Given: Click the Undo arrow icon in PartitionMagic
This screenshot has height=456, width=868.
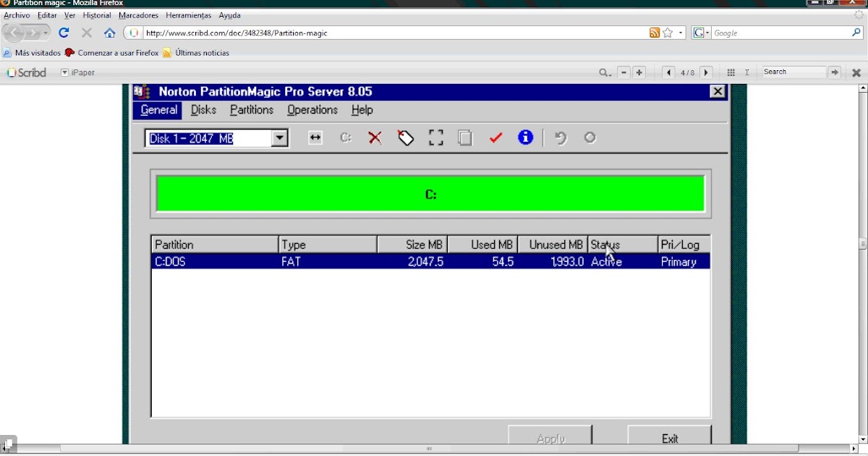Looking at the screenshot, I should [x=560, y=138].
